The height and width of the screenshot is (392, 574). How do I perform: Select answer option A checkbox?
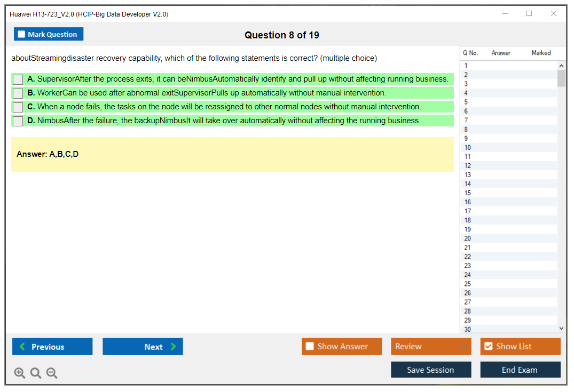point(18,79)
